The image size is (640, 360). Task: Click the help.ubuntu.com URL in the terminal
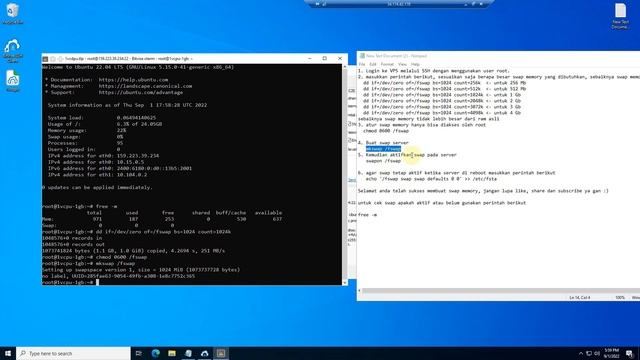(133, 80)
